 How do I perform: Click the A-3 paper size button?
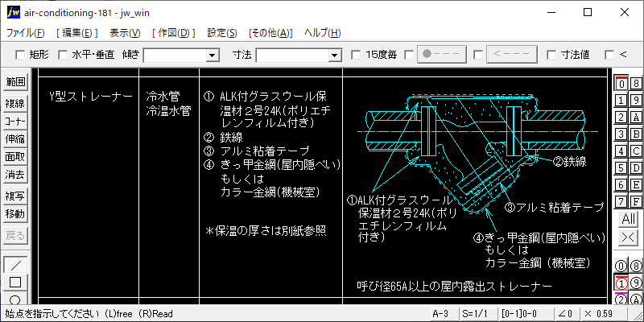coord(440,313)
